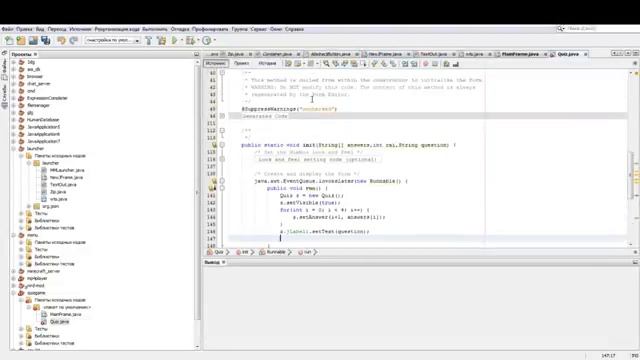Click the magnifier find-selection icon in editor toolbar

point(326,64)
